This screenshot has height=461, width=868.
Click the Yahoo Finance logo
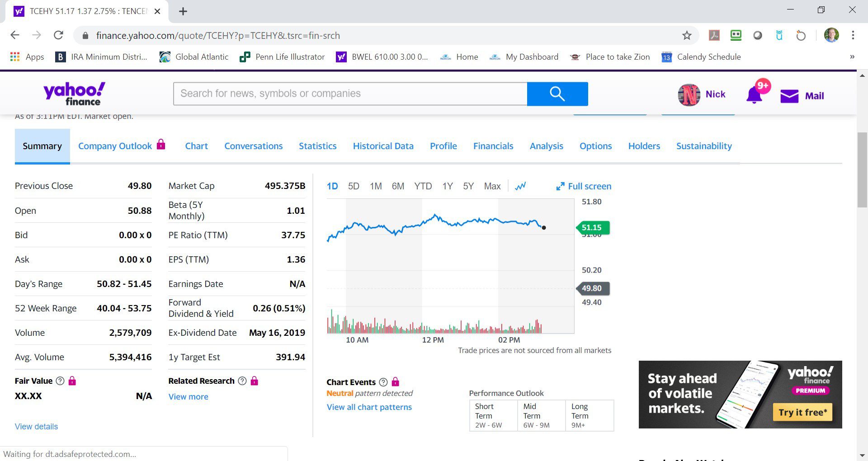coord(74,94)
